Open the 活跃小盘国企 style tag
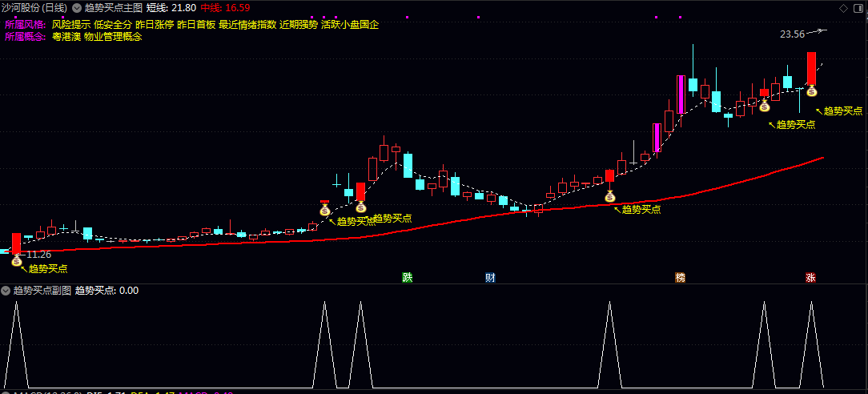 [x=350, y=25]
